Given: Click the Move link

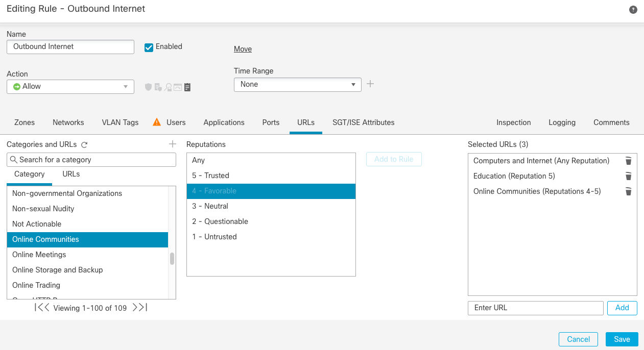Looking at the screenshot, I should point(243,49).
